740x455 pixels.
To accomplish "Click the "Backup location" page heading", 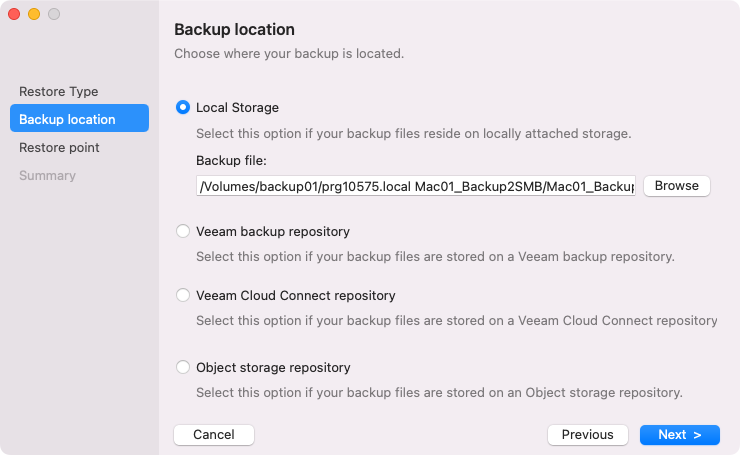I will pos(234,30).
